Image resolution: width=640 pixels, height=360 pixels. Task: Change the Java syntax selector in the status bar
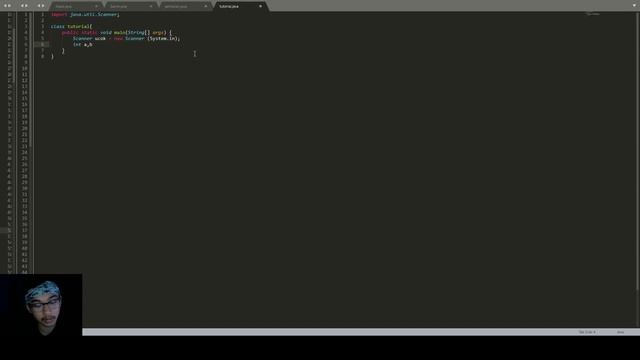coord(620,332)
